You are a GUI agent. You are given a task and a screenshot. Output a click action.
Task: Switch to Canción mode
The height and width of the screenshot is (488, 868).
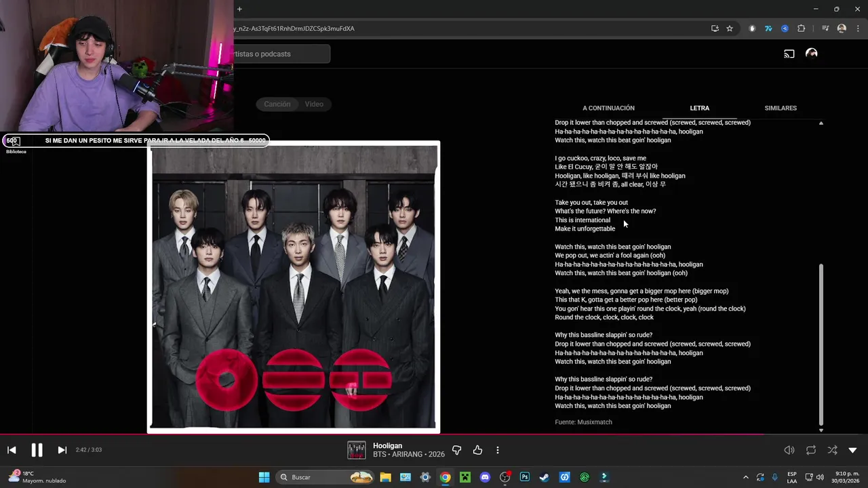277,104
